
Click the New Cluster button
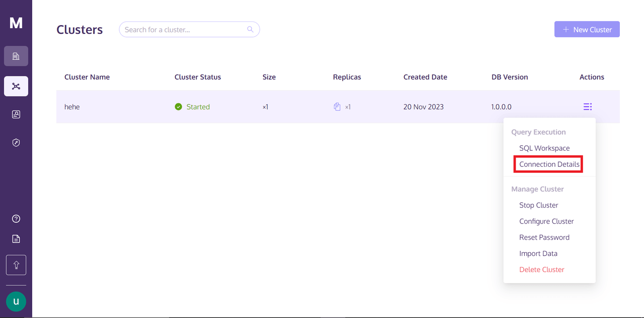click(x=587, y=29)
